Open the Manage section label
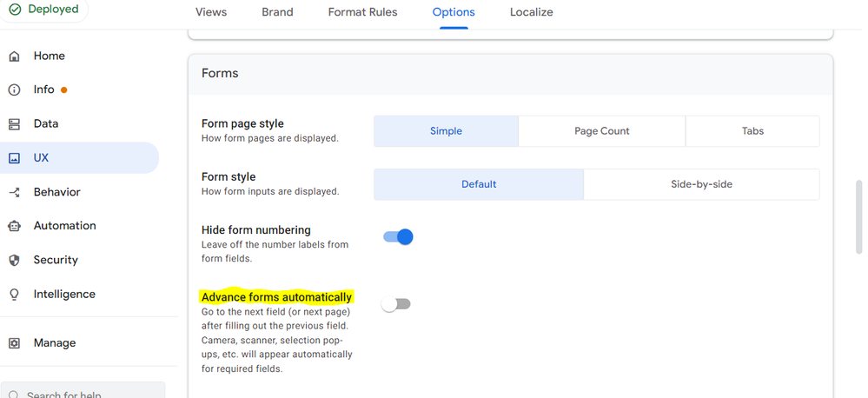This screenshot has width=868, height=398. 55,343
